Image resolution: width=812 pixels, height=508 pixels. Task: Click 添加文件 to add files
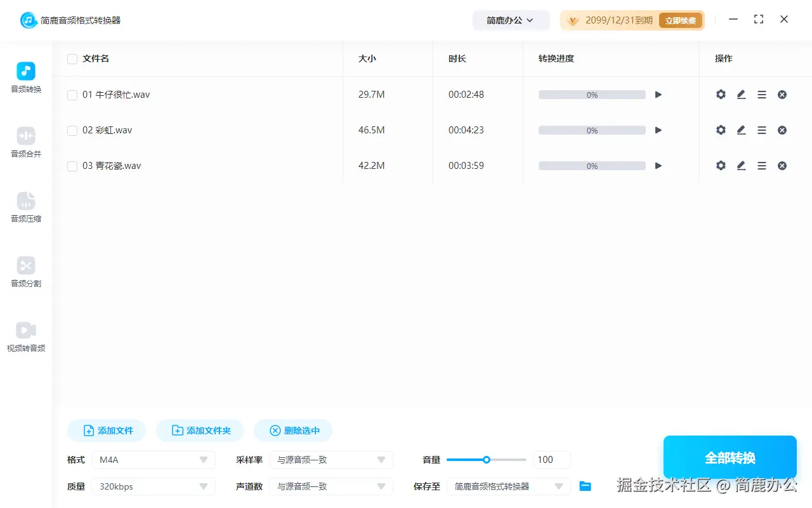pyautogui.click(x=106, y=430)
